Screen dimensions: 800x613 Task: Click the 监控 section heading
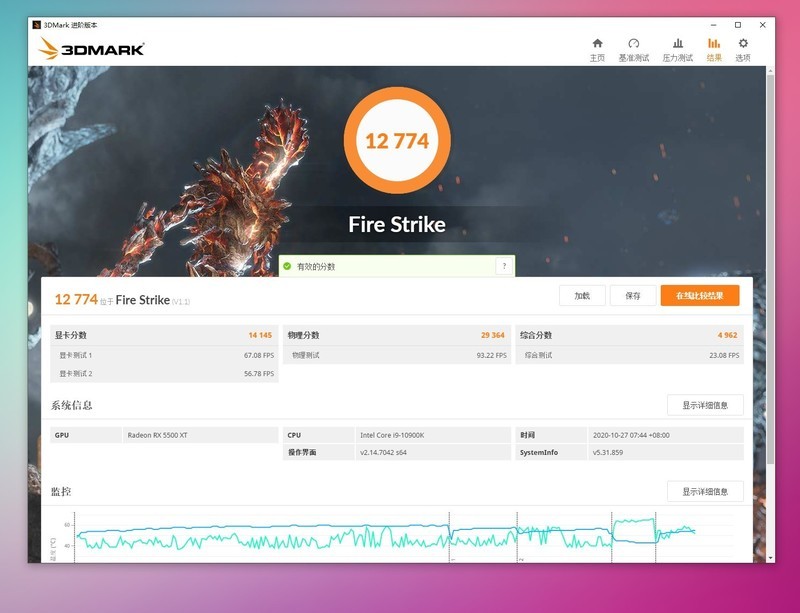point(61,492)
